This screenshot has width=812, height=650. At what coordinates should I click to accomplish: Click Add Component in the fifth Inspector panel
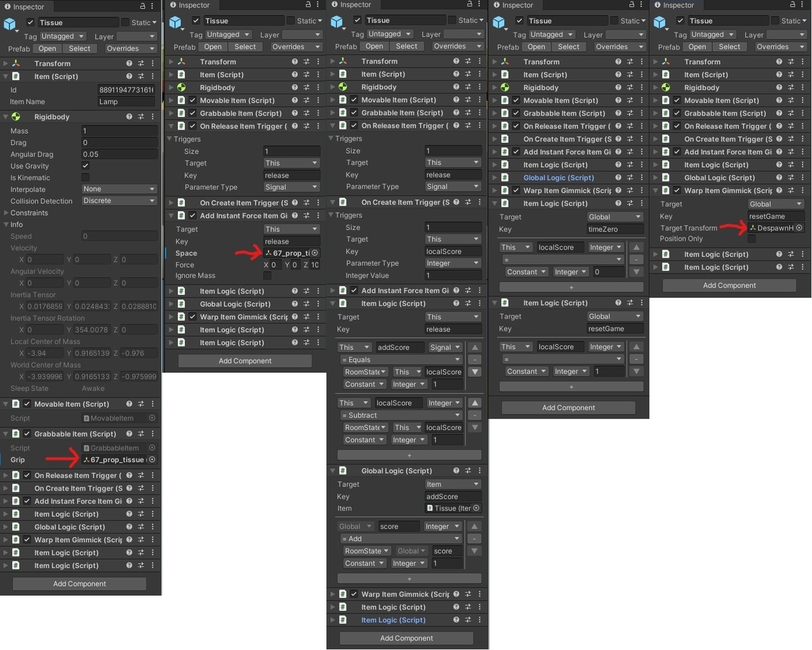pos(729,285)
